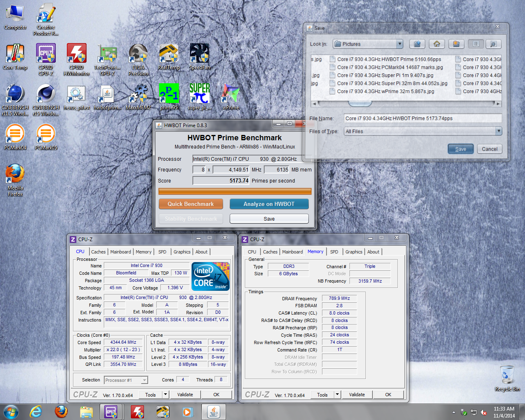Click the CINEBENCH R11.5 desktop icon
This screenshot has width=525, height=420.
pos(15,100)
